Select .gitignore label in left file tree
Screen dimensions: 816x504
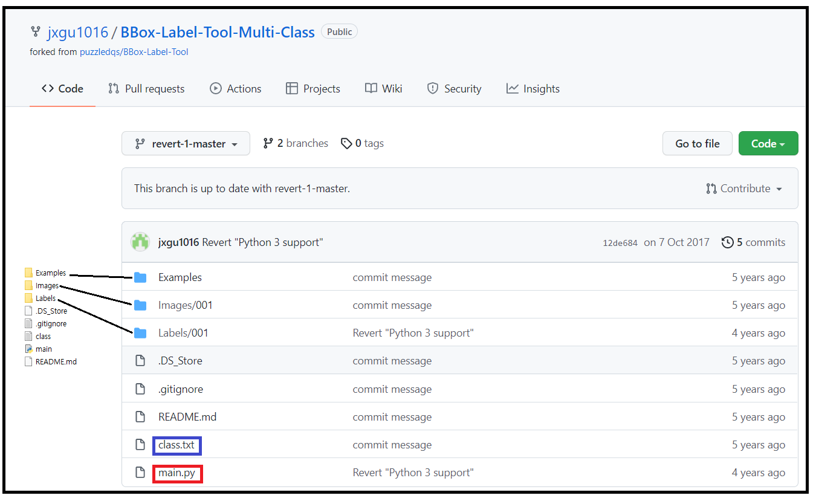coord(51,324)
